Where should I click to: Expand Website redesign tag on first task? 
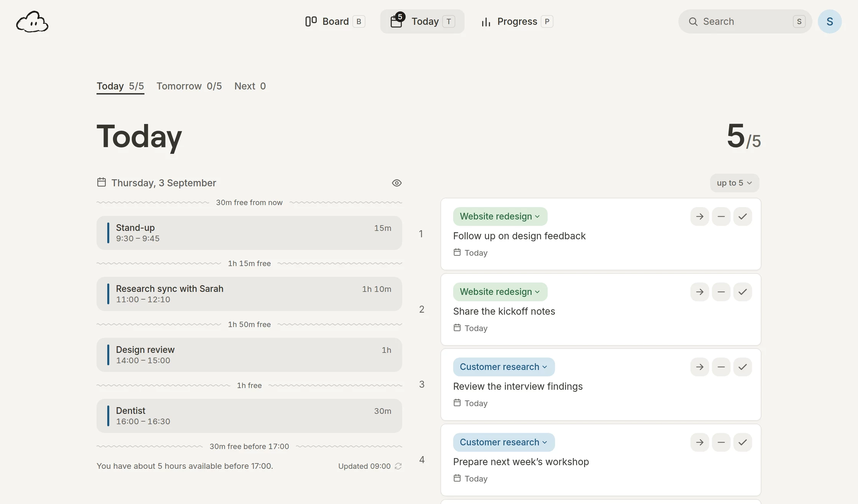click(500, 216)
